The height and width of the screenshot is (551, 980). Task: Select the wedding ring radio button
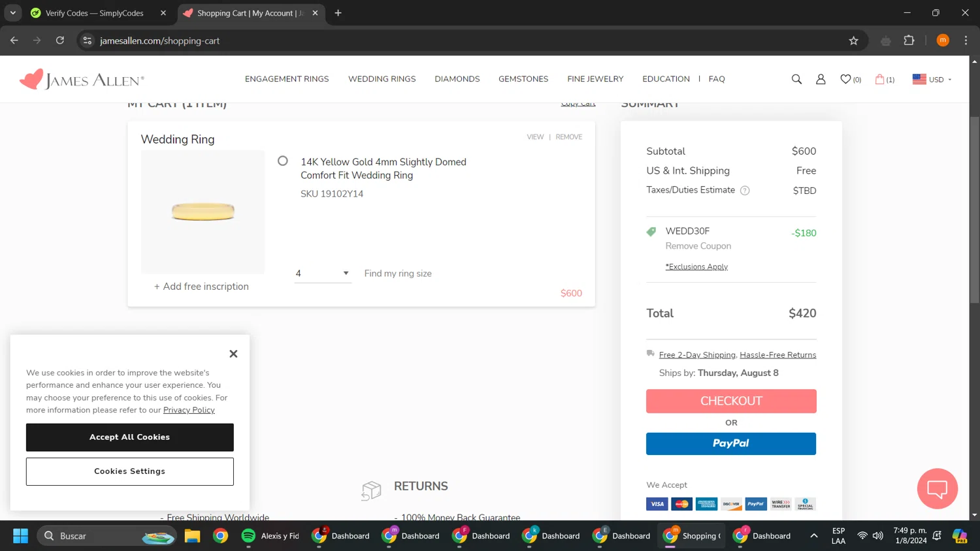pyautogui.click(x=283, y=161)
